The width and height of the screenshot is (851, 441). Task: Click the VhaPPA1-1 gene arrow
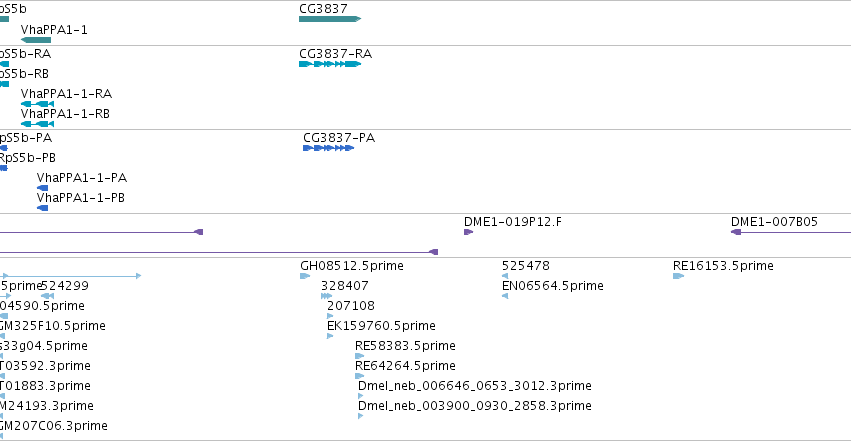coord(36,40)
